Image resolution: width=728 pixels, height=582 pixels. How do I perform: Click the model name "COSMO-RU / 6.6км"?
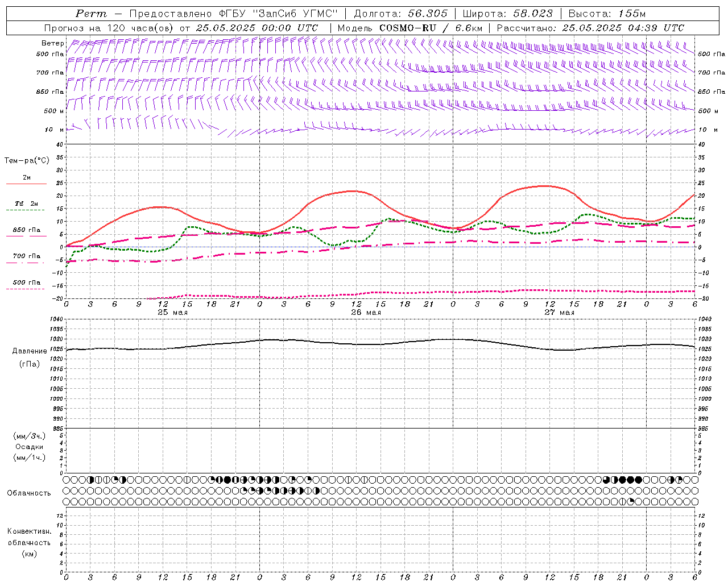point(431,28)
